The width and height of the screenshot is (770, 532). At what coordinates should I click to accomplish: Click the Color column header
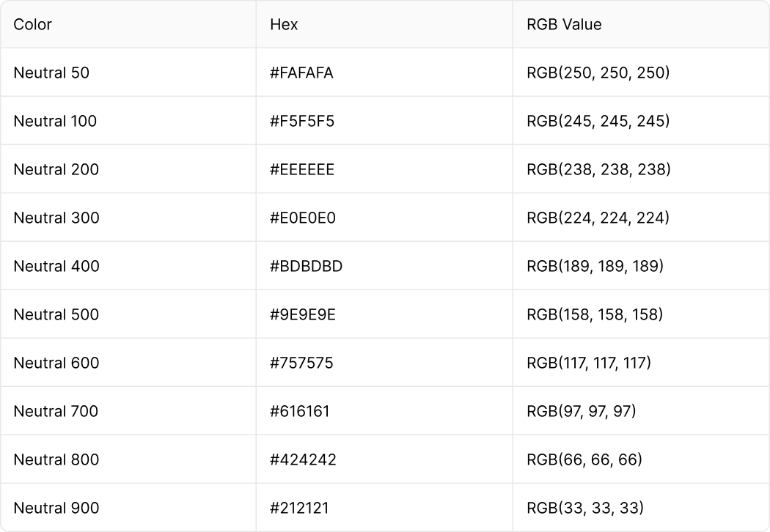click(x=32, y=24)
